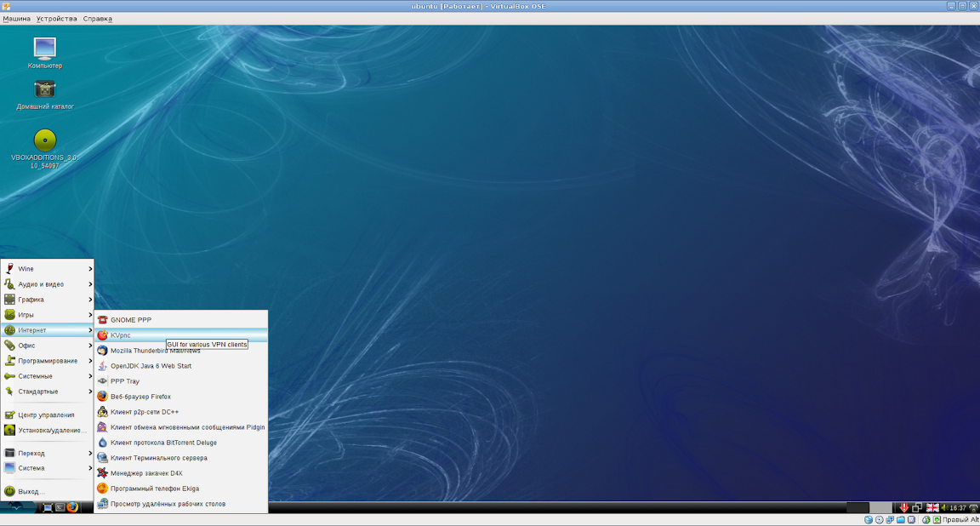The width and height of the screenshot is (980, 526).
Task: Launch Клиент Терминального сервера
Action: (x=181, y=458)
